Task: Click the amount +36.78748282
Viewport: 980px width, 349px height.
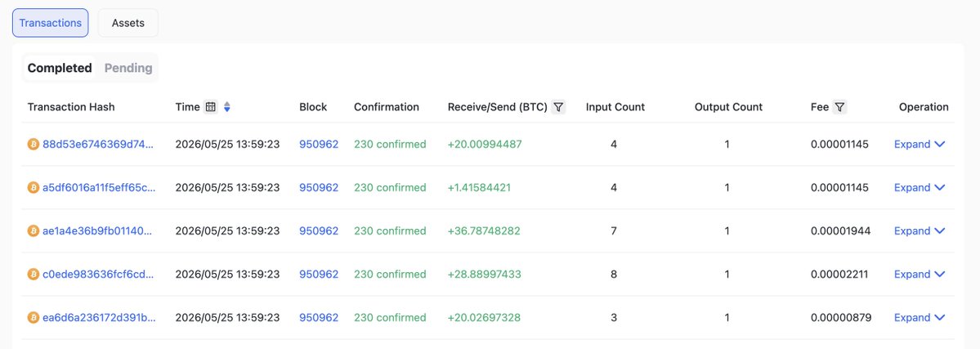Action: click(484, 230)
